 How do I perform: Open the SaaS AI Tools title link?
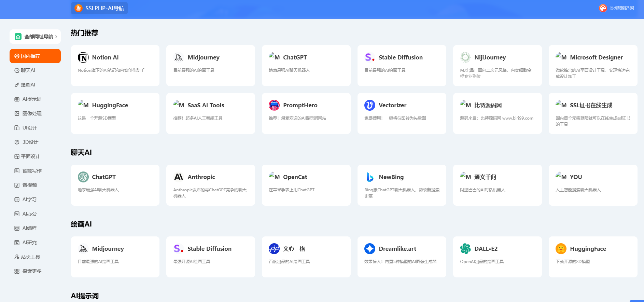[206, 105]
